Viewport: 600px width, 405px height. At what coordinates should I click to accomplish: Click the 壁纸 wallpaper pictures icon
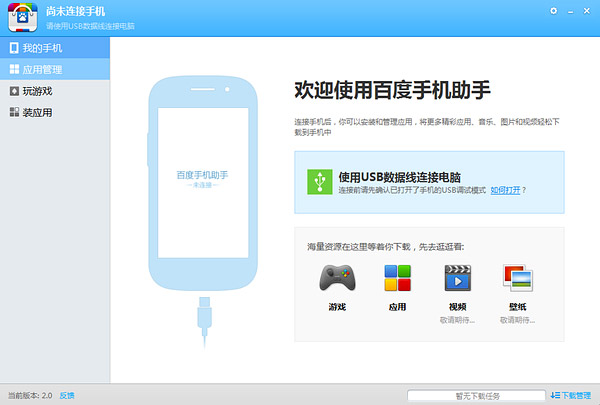click(518, 278)
